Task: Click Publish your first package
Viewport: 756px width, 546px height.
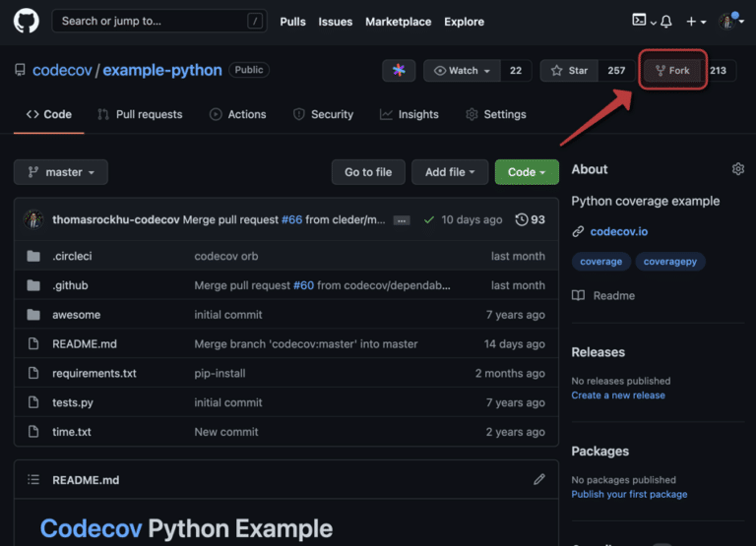Action: click(x=629, y=494)
